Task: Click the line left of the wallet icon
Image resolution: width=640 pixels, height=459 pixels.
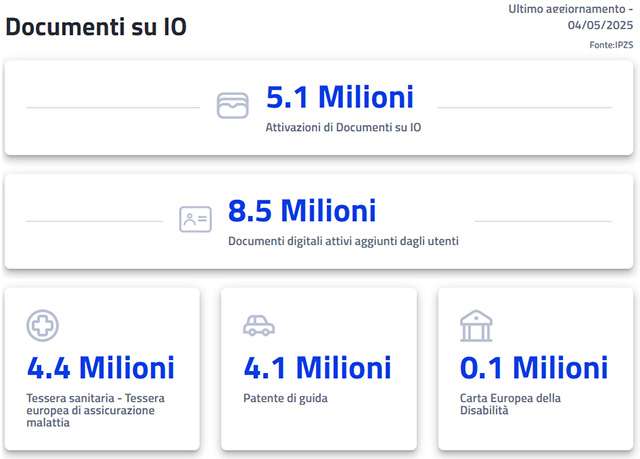Action: [112, 107]
